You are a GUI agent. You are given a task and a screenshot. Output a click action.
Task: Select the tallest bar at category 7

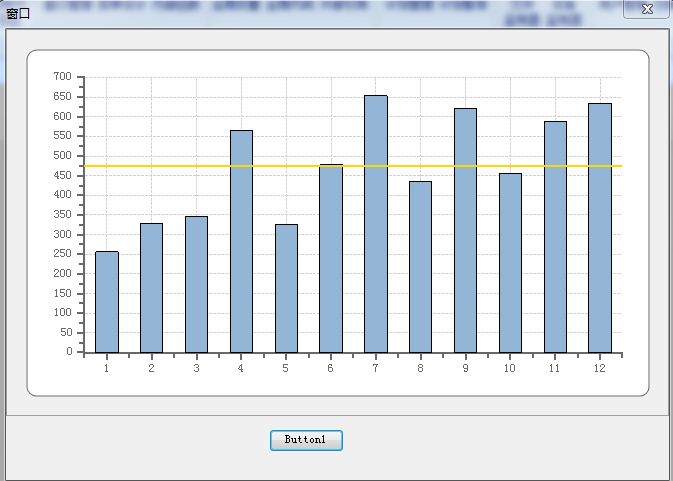[x=376, y=224]
